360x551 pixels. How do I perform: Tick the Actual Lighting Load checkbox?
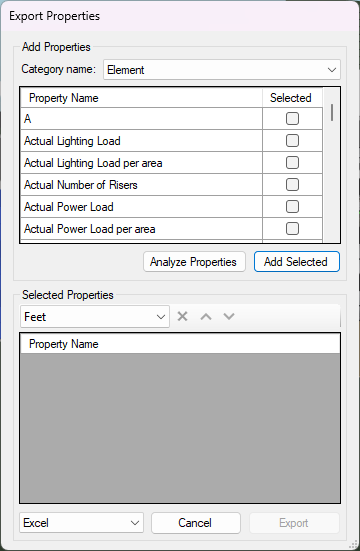(x=292, y=141)
